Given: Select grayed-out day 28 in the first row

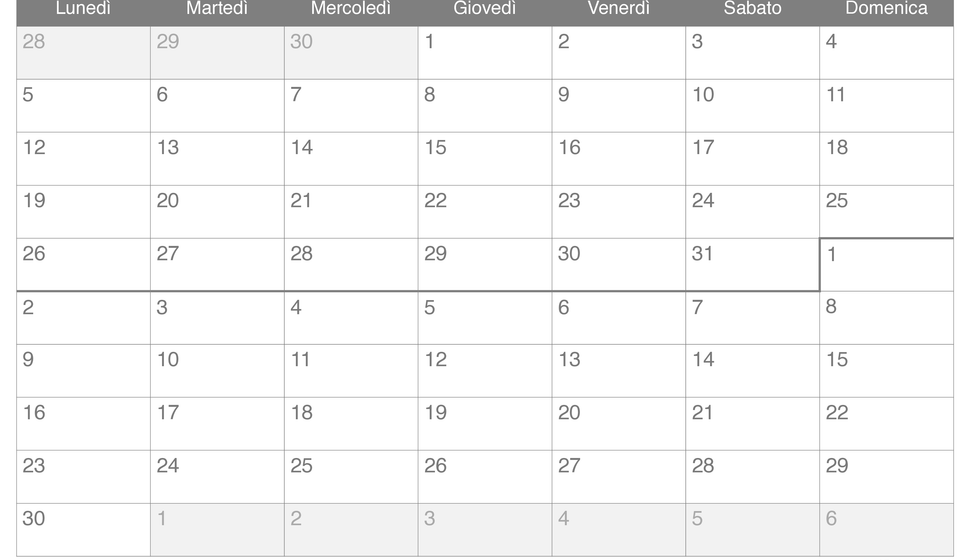Looking at the screenshot, I should click(84, 53).
